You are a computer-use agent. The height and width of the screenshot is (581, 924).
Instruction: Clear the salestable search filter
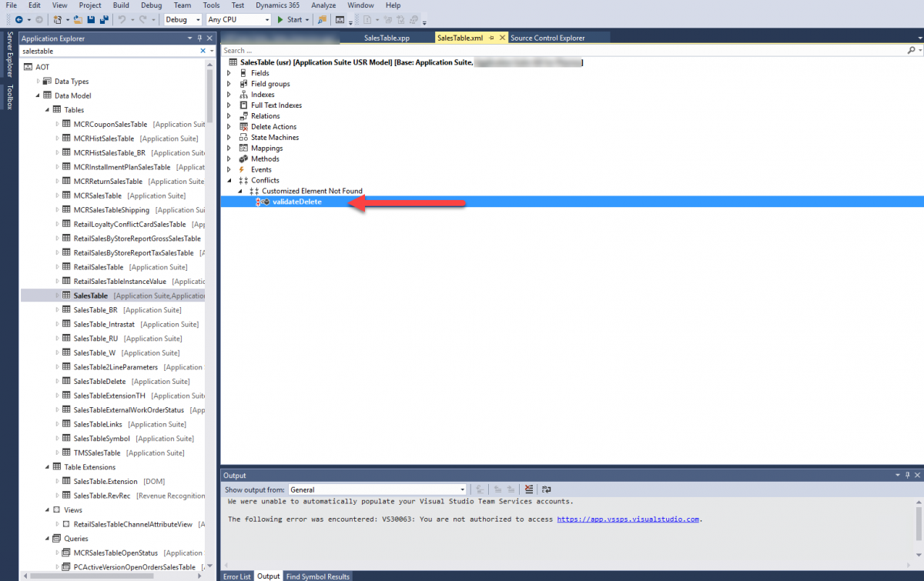203,51
